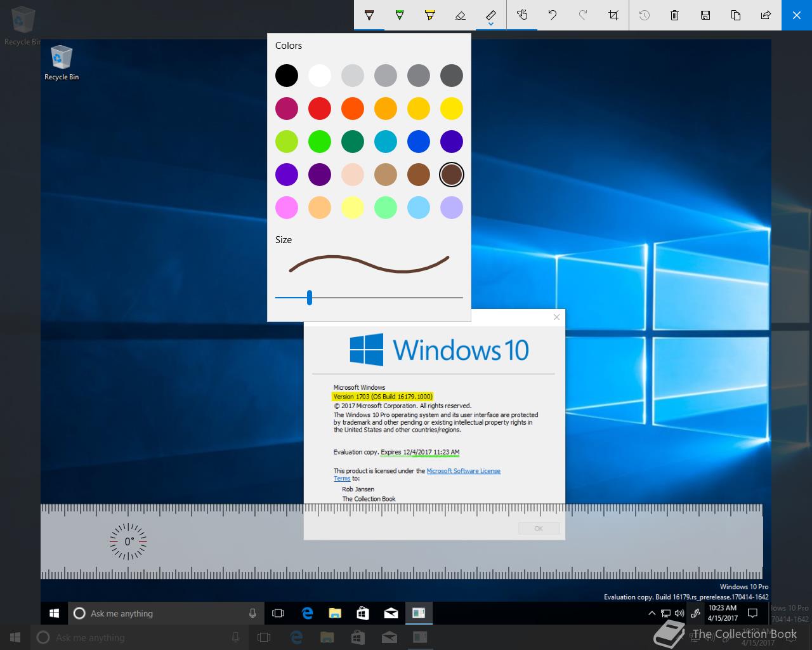
Task: Pick the dark gray color swatch
Action: pyautogui.click(x=452, y=76)
